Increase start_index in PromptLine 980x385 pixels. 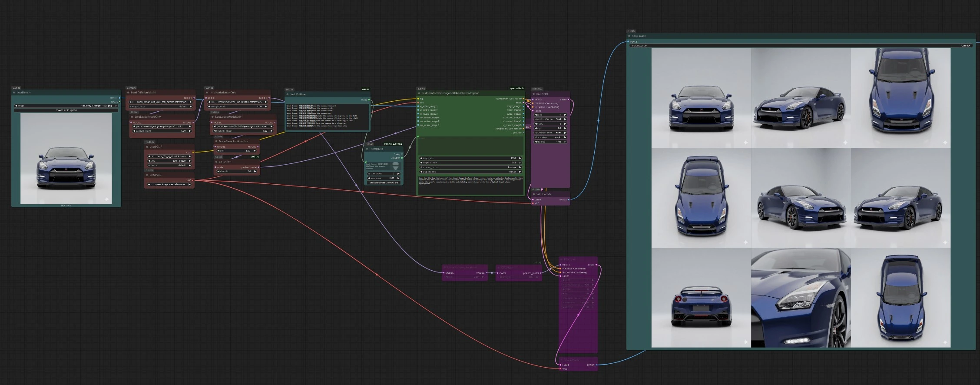point(399,173)
